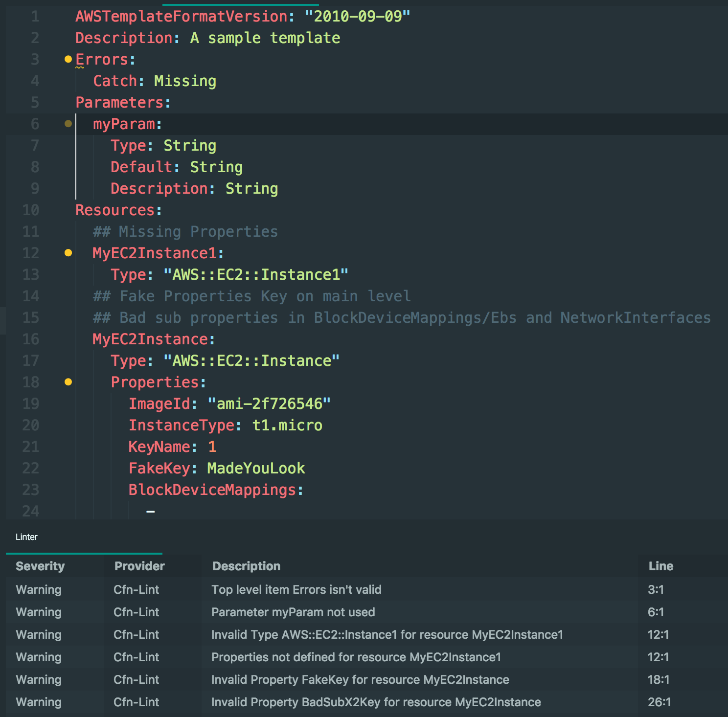This screenshot has width=728, height=717.
Task: Select 'Top level item Errors isn't valid' warning
Action: click(x=367, y=589)
